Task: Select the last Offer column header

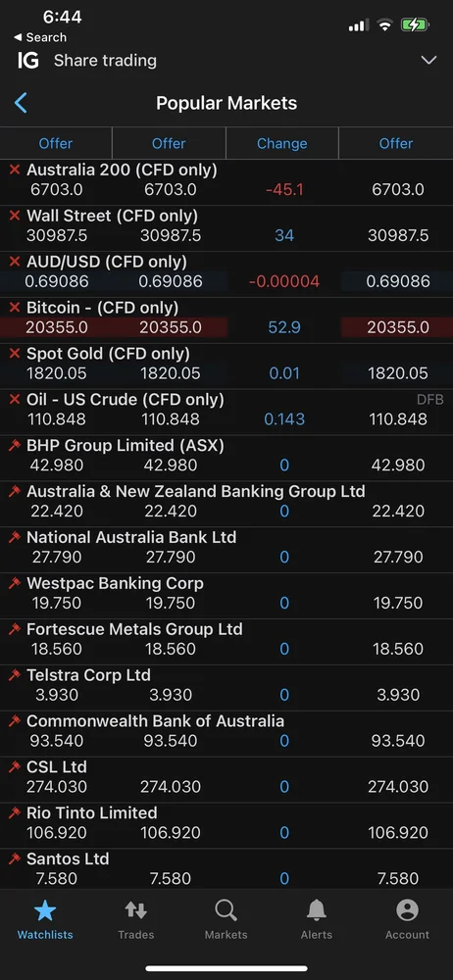Action: [x=396, y=143]
